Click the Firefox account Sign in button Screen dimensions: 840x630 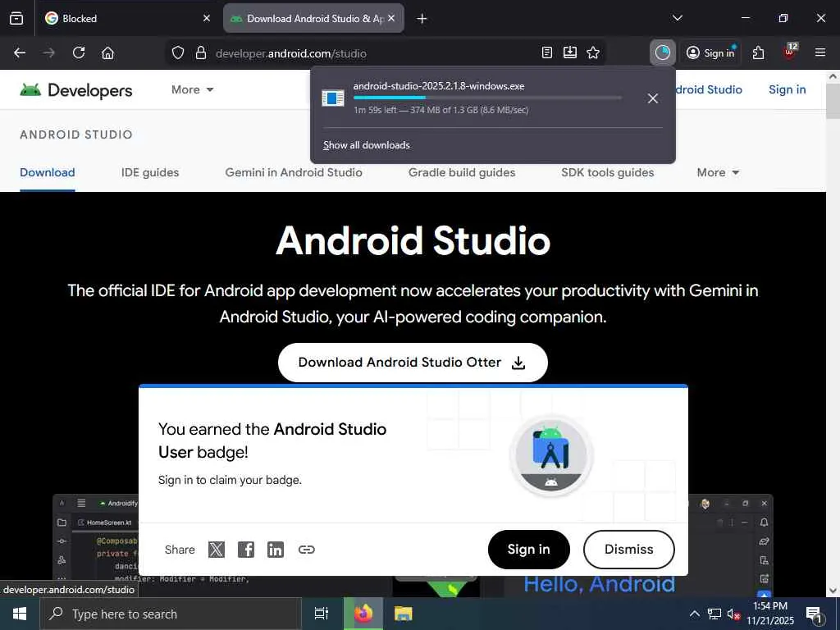[x=711, y=52]
